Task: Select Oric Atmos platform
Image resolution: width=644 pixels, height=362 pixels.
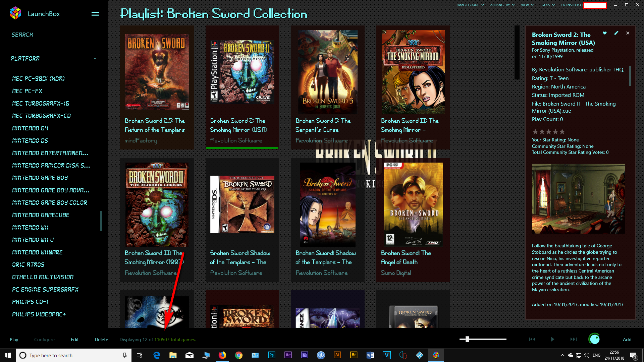Action: click(x=28, y=265)
